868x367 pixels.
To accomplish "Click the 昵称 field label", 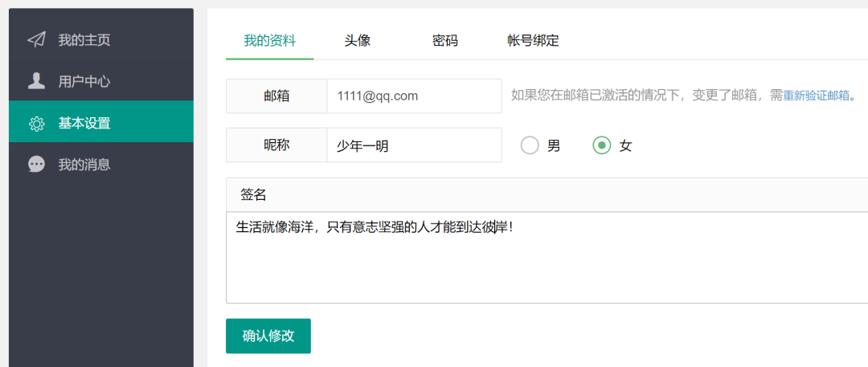I will (x=276, y=145).
